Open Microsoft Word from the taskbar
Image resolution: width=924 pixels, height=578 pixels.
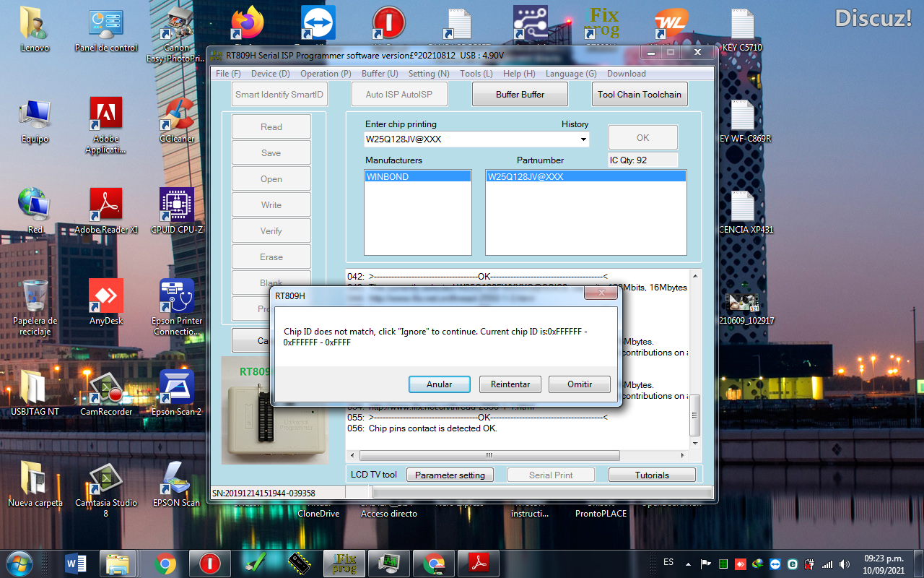[76, 563]
